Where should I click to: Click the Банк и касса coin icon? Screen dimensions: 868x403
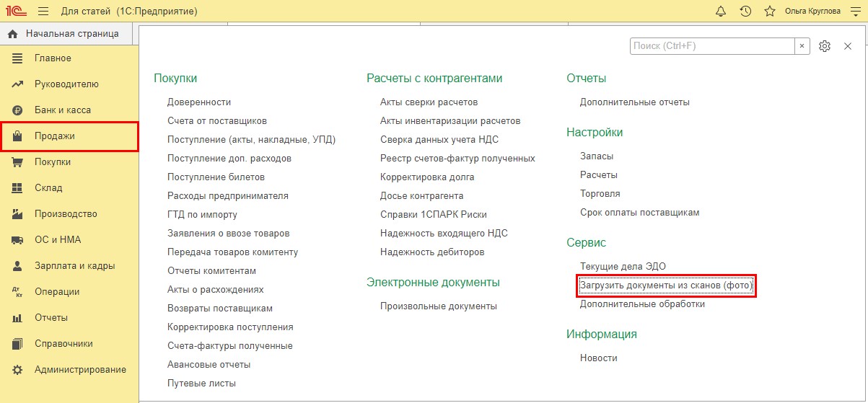[18, 110]
